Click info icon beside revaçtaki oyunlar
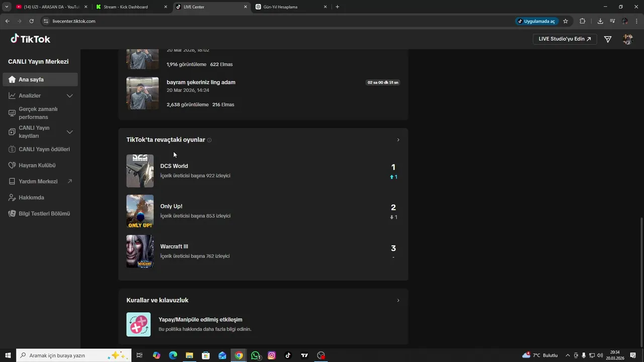Viewport: 644px width, 362px height. (209, 140)
